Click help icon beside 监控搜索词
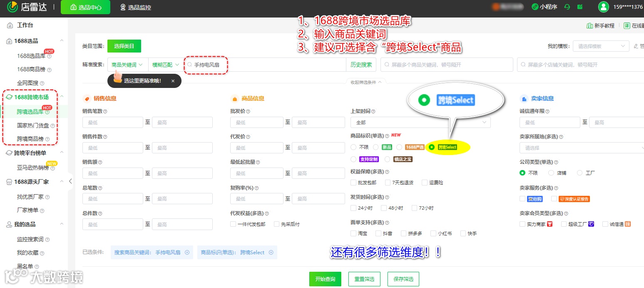 coord(47,240)
